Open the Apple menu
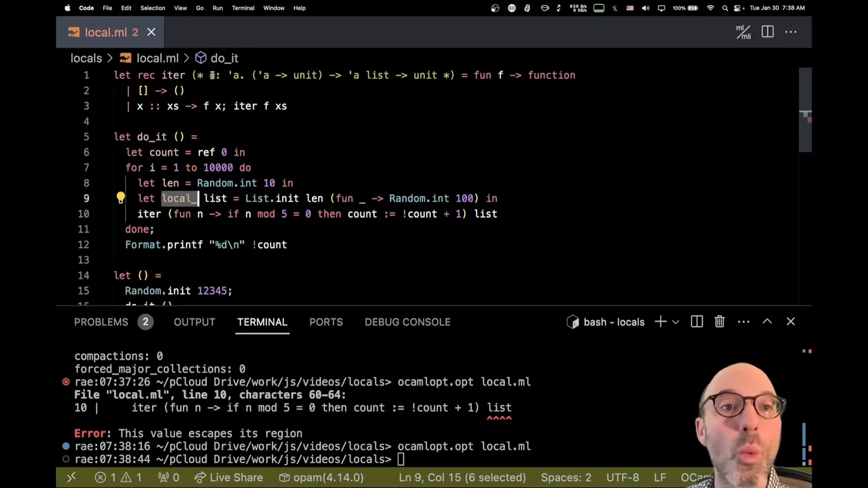 pos(68,8)
